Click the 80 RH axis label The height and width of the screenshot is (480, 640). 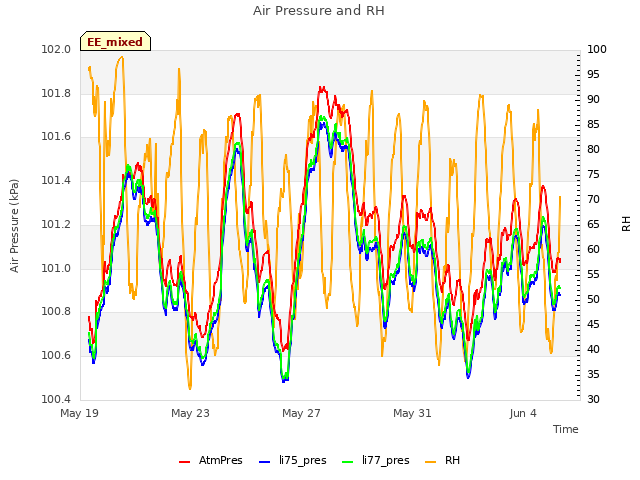pyautogui.click(x=593, y=149)
